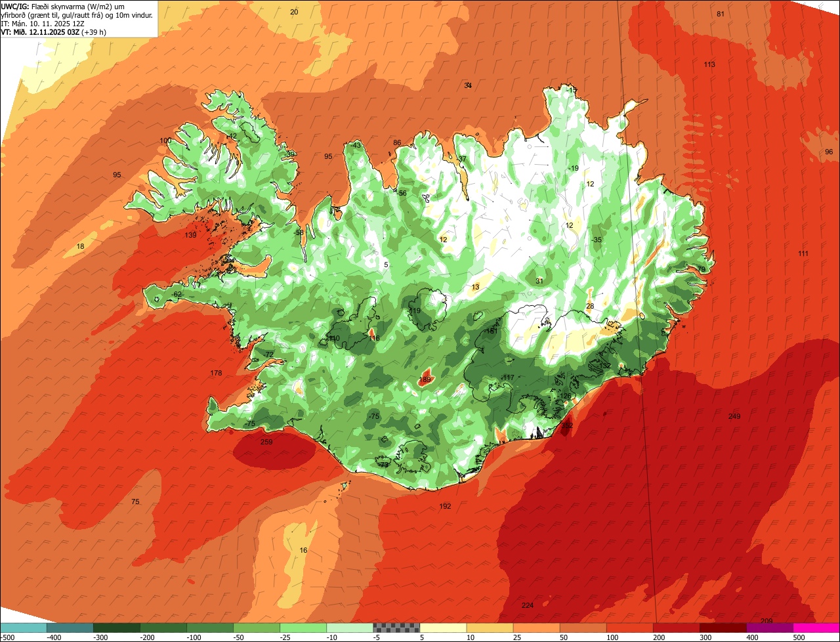The width and height of the screenshot is (840, 642).
Task: Click the red-orange 100 to 200 swatch
Action: (x=629, y=628)
